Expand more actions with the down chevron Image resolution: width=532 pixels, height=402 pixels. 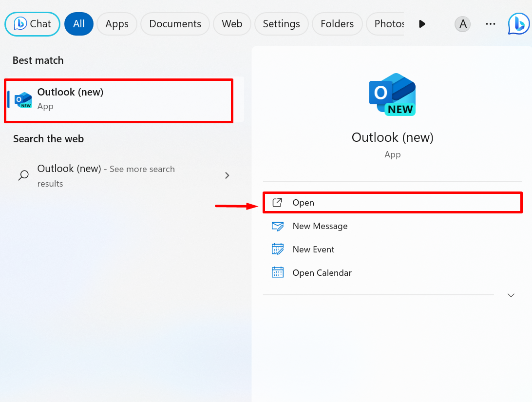[x=511, y=295]
